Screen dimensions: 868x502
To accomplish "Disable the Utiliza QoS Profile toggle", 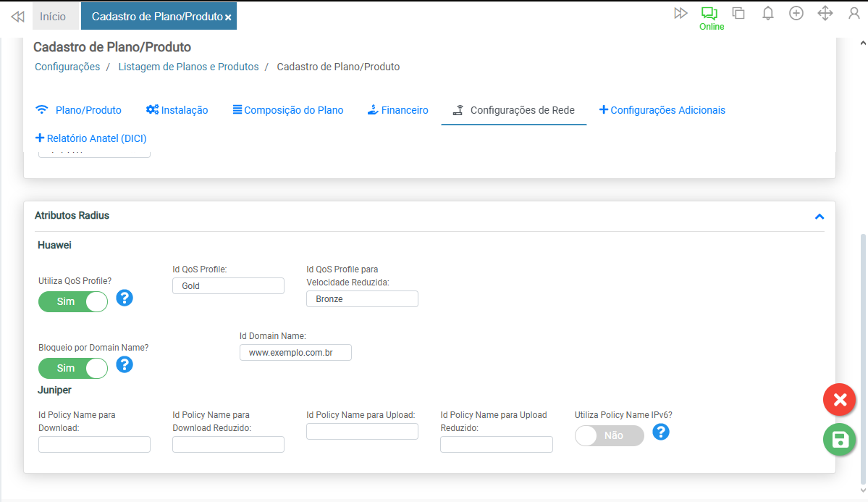I will coord(73,301).
